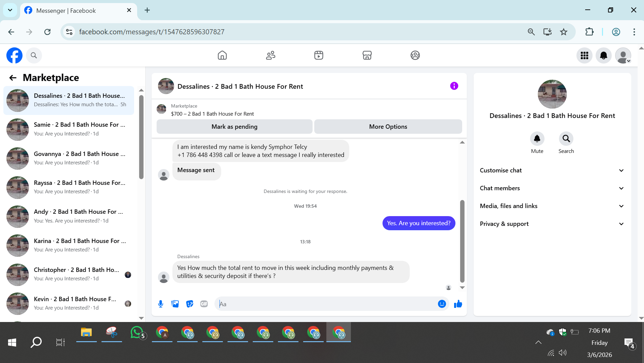Open the Facebook menu grid icon
This screenshot has height=363, width=644.
click(585, 55)
